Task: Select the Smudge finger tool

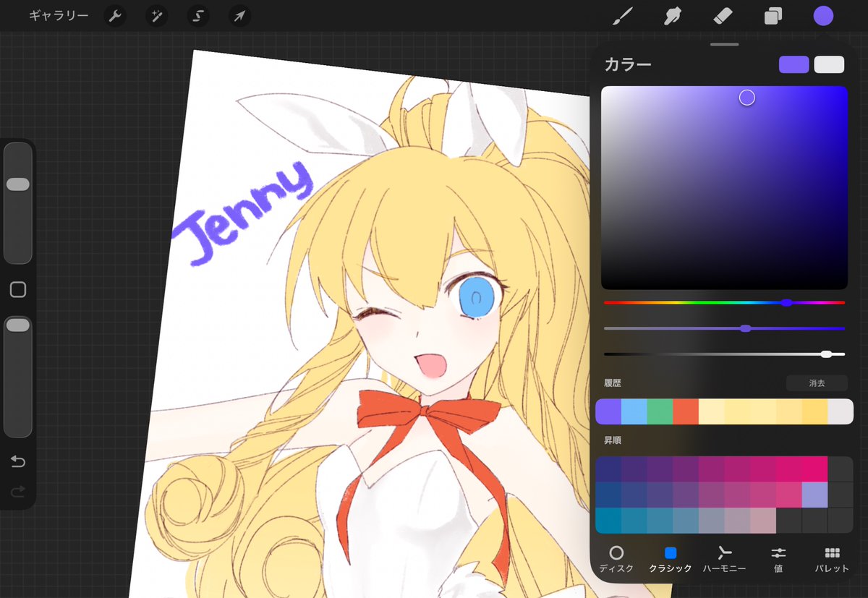Action: coord(673,16)
